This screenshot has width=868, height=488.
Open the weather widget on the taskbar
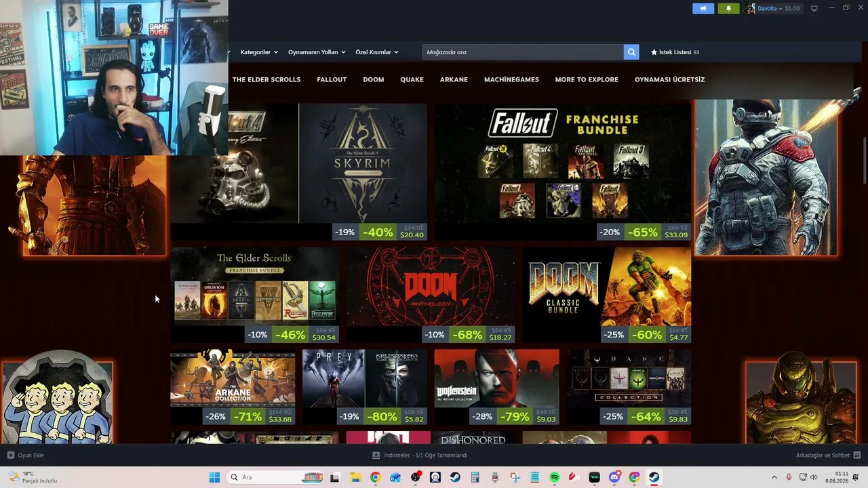[33, 477]
